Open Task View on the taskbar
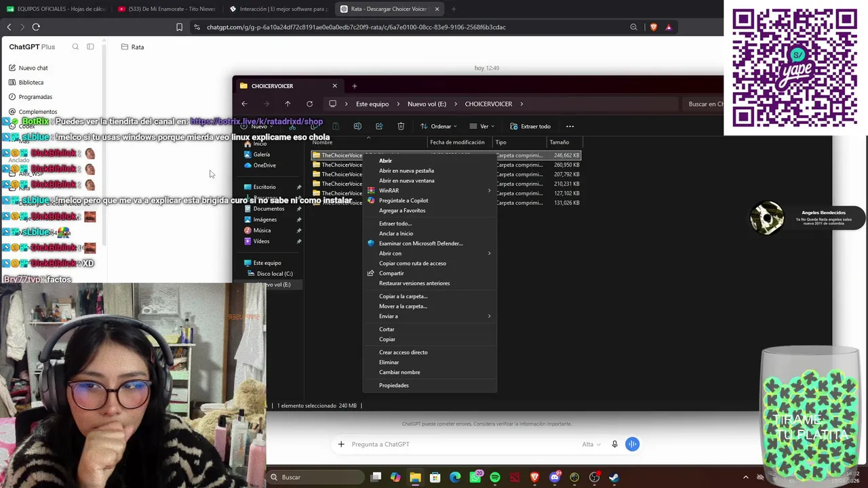The image size is (868, 488). pyautogui.click(x=376, y=477)
